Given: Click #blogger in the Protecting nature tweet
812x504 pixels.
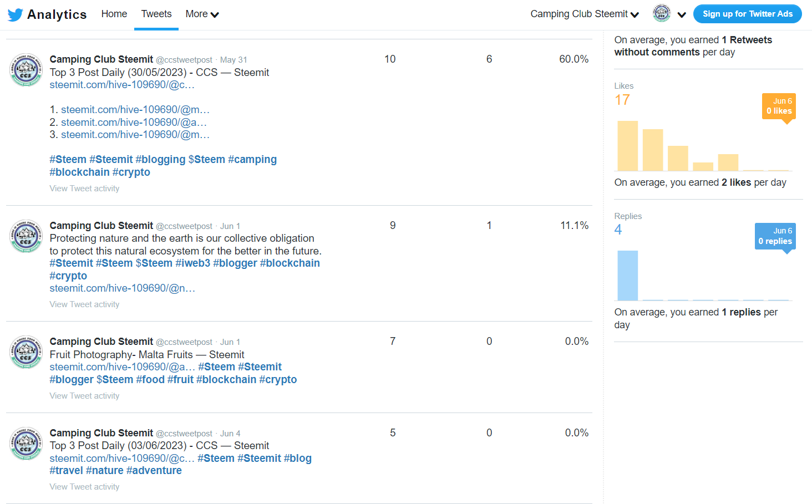Looking at the screenshot, I should point(235,263).
